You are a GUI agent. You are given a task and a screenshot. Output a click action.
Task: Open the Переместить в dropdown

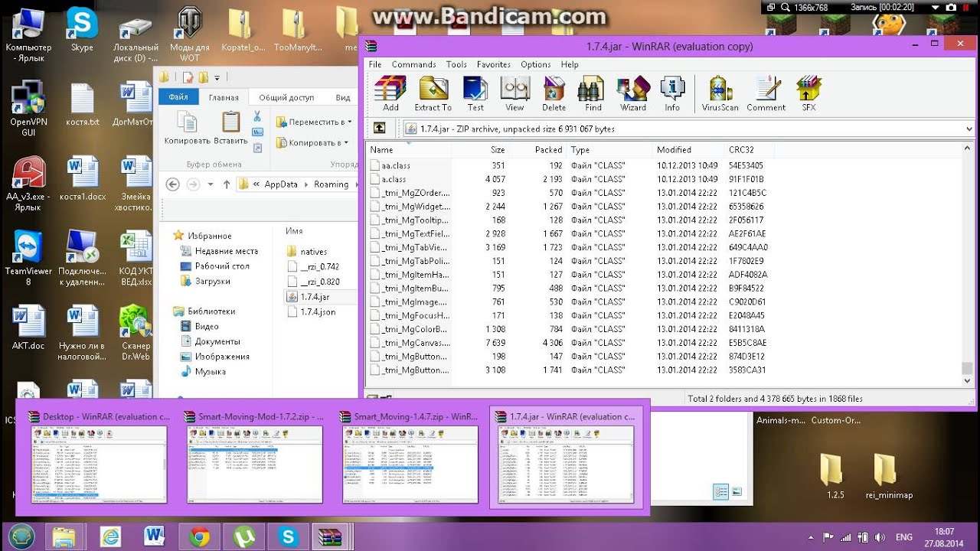(314, 122)
